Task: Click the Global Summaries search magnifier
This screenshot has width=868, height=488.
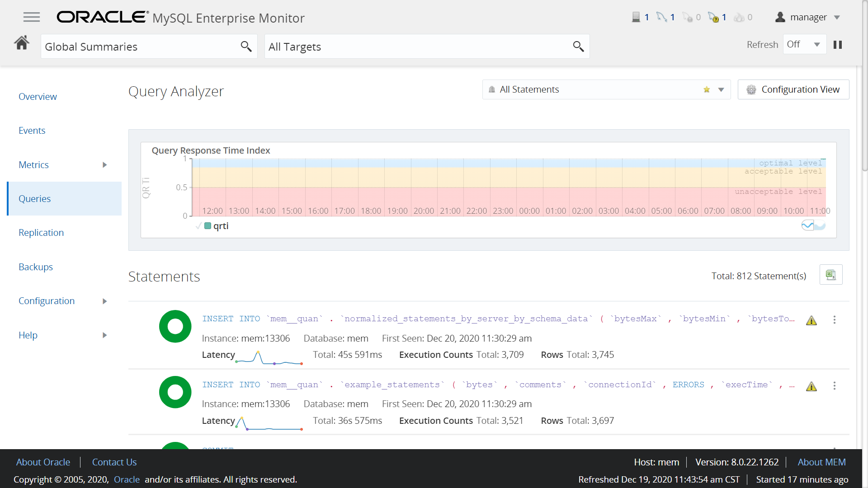Action: [x=246, y=46]
